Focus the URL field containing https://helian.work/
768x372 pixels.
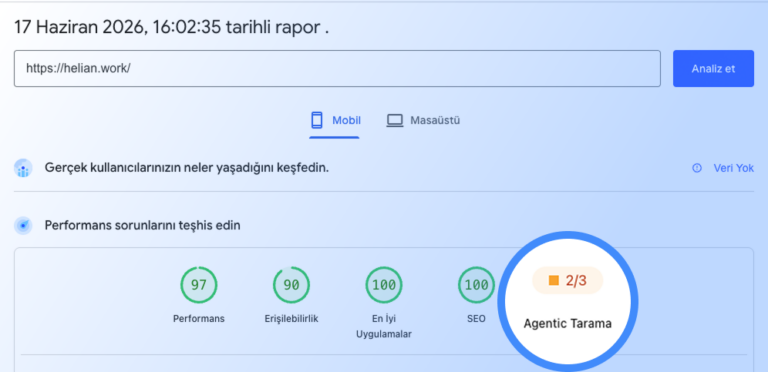[337, 69]
